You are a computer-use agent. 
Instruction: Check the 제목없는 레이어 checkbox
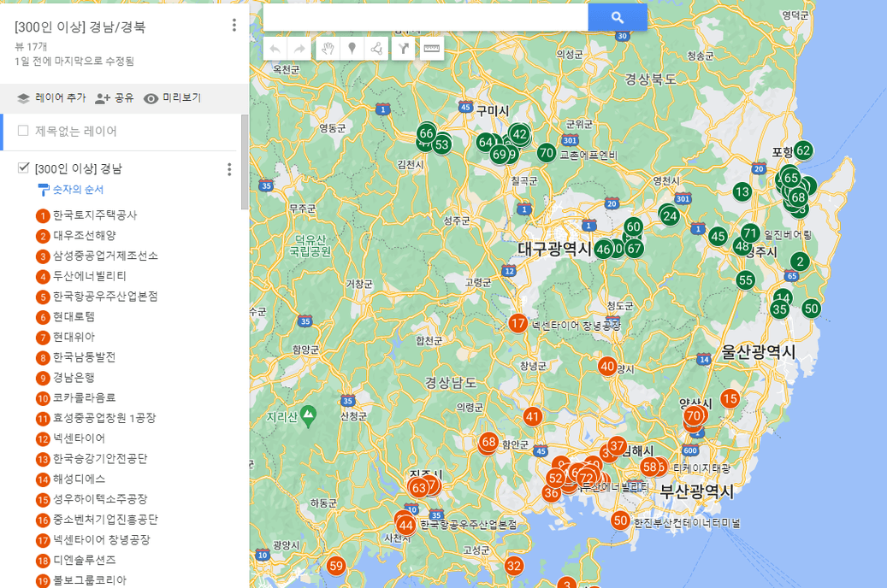pyautogui.click(x=23, y=131)
